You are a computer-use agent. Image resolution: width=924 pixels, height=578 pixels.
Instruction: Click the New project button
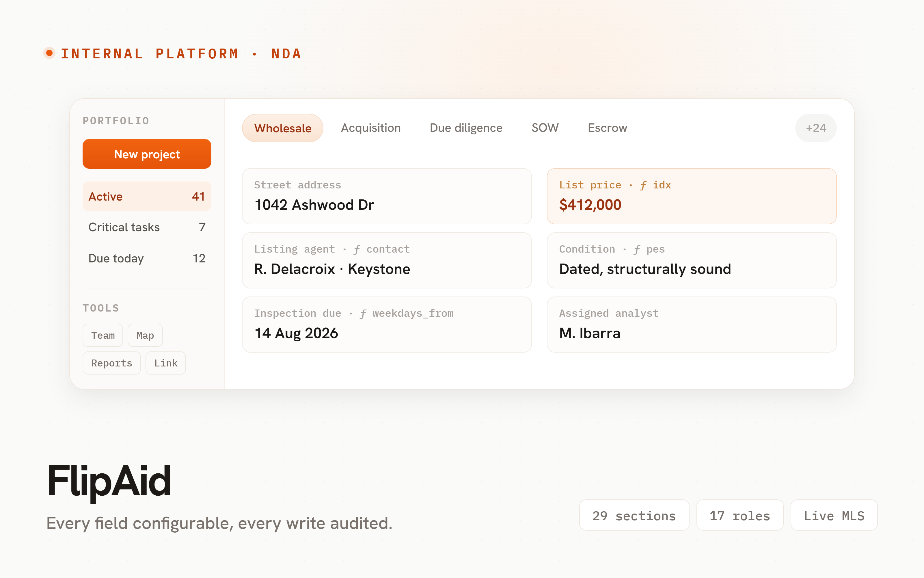147,154
